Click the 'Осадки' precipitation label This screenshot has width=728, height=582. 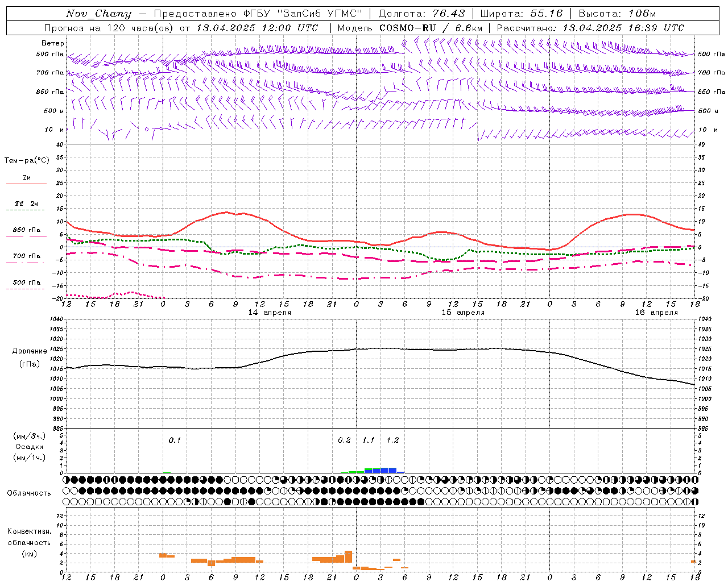(x=30, y=447)
